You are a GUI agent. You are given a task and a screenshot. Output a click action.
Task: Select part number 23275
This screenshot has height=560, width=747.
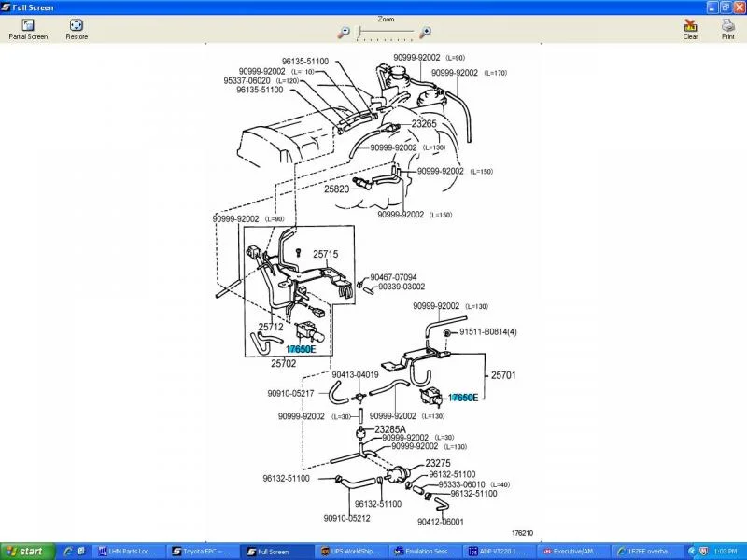click(438, 463)
